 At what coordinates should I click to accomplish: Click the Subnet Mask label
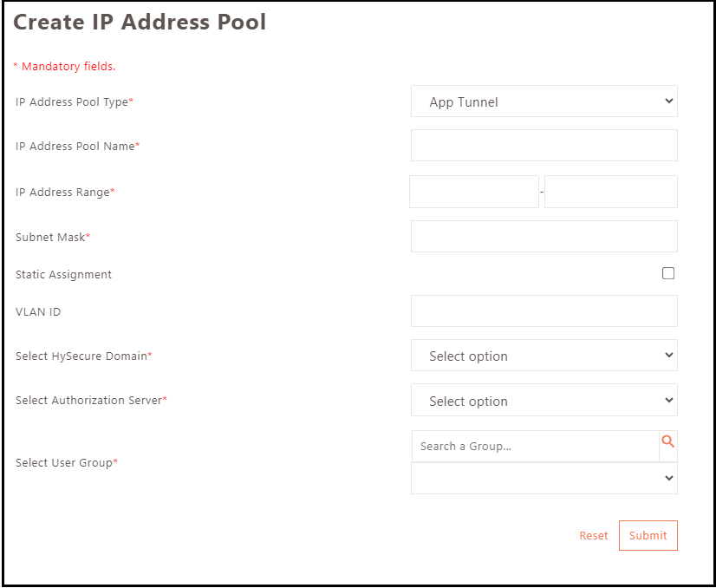50,238
